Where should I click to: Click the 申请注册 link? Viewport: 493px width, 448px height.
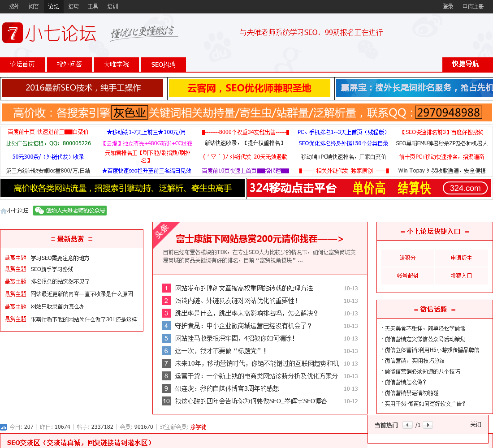(x=473, y=6)
